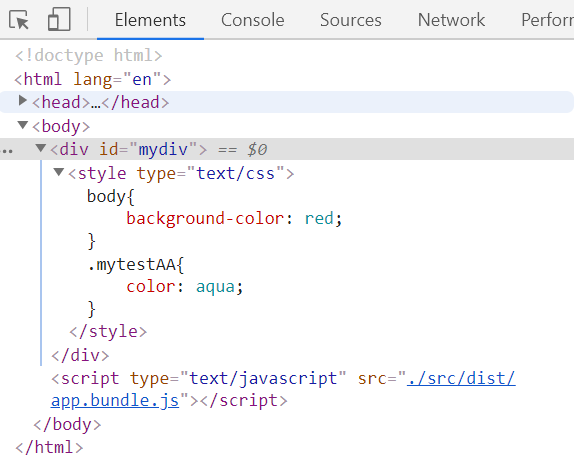Open the Console tab
This screenshot has width=574, height=471.
[253, 20]
